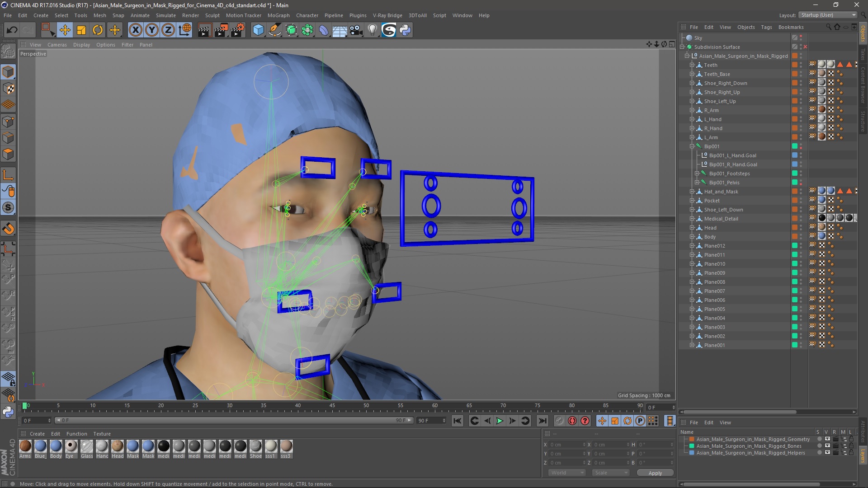Viewport: 868px width, 488px height.
Task: Select Plane006 in object tree
Action: [x=714, y=300]
